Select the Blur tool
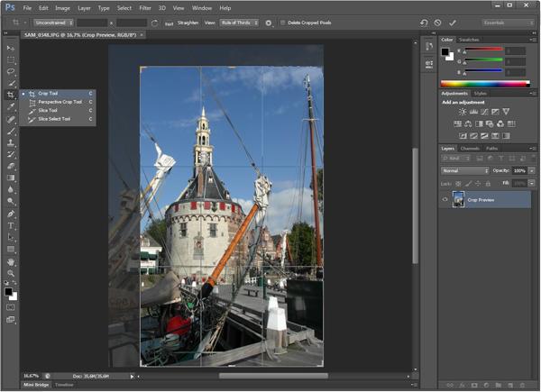Viewport: 541px width, 392px height. (11, 189)
